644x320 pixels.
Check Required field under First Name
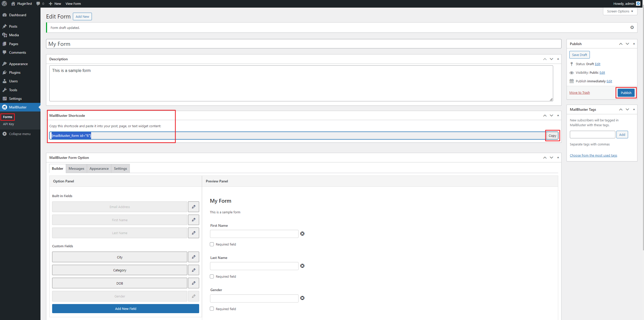pyautogui.click(x=212, y=244)
